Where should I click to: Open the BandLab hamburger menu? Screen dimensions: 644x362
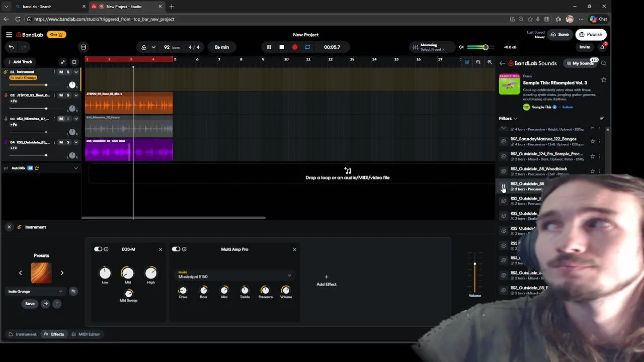[x=9, y=35]
